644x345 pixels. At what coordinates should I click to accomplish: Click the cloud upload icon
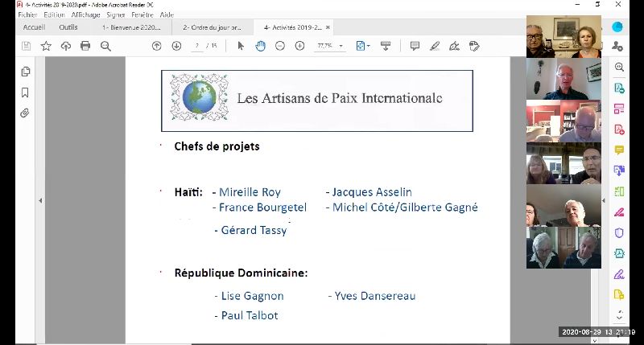pos(66,46)
